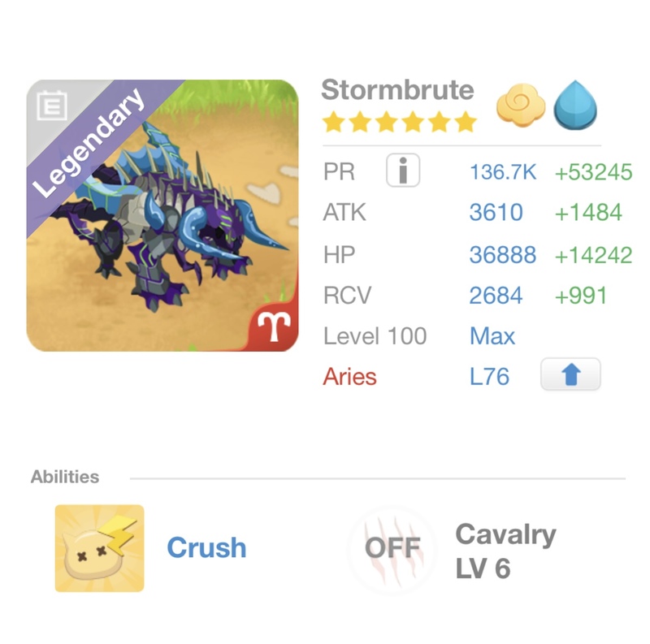This screenshot has height=644, width=650.
Task: Click the Max level value
Action: tap(492, 336)
